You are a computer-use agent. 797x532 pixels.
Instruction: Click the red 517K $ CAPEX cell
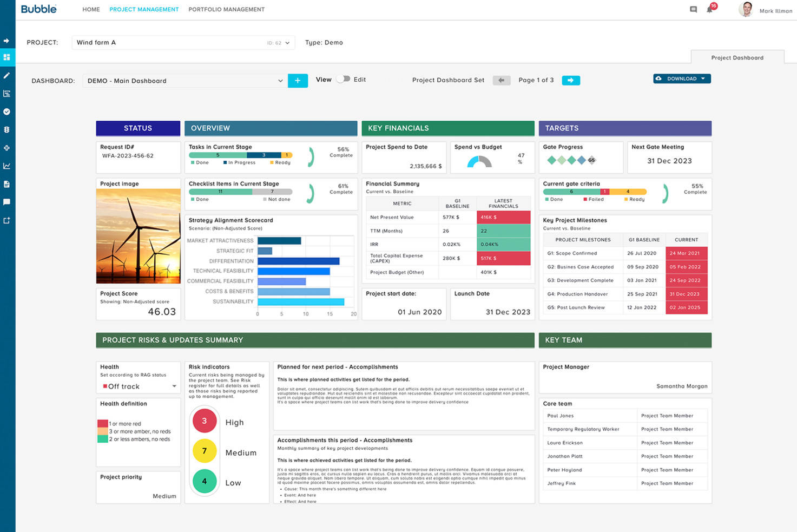(x=503, y=258)
